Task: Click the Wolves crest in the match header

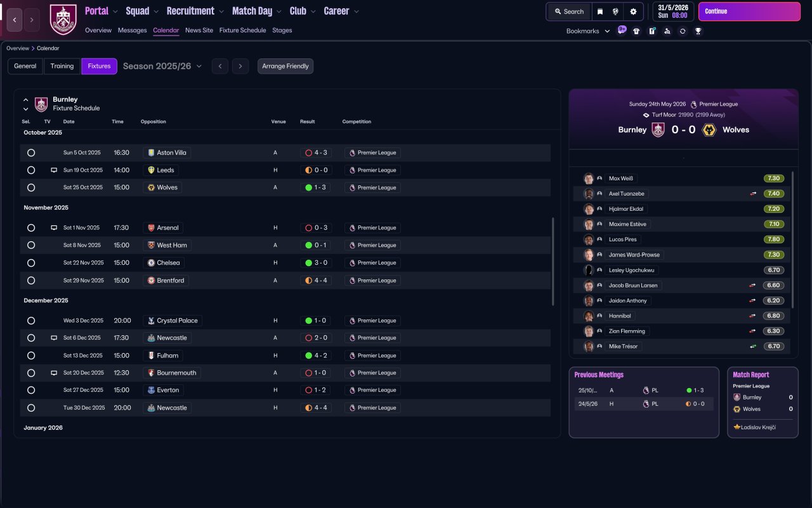Action: (710, 130)
